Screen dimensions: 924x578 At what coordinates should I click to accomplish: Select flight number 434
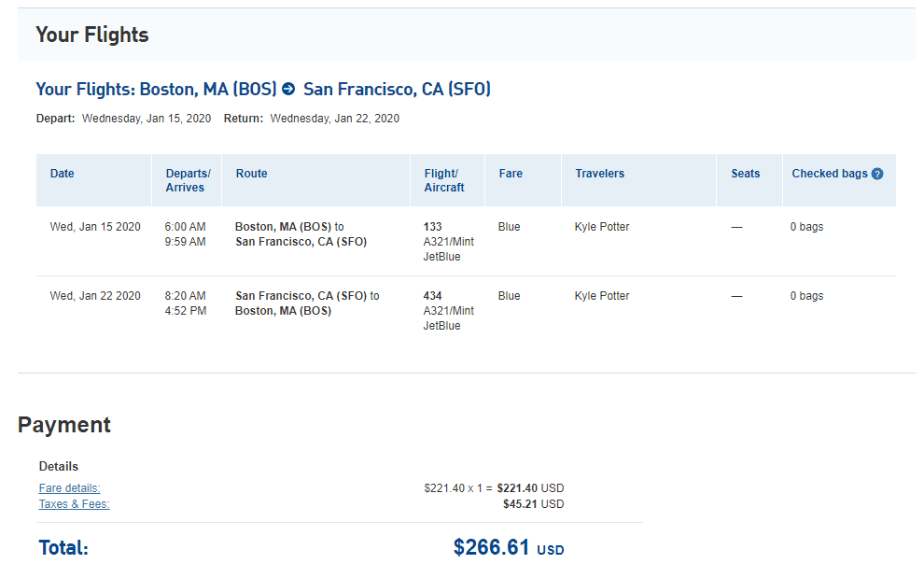(x=432, y=296)
